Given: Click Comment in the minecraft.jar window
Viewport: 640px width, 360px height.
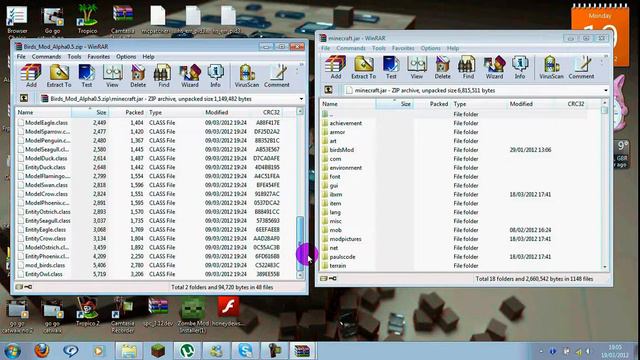Looking at the screenshot, I should click(581, 67).
